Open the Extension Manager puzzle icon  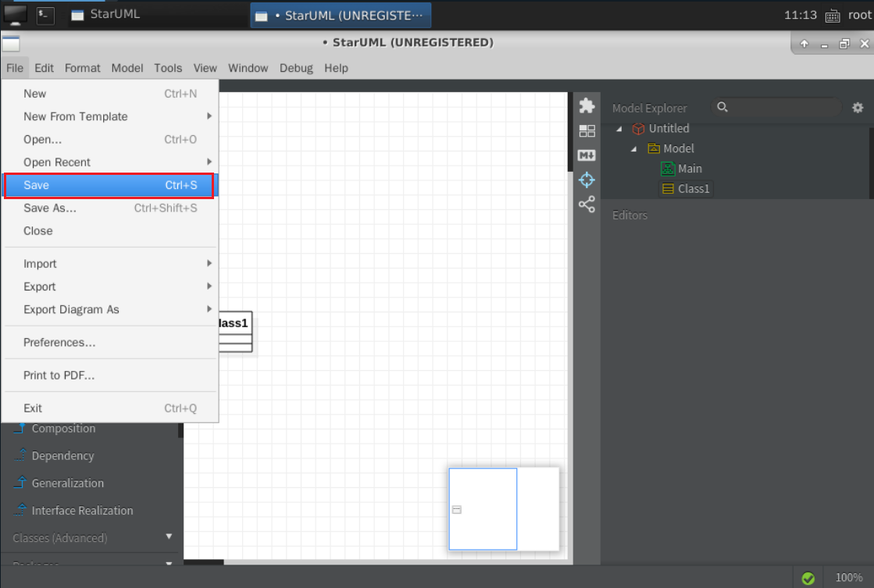(x=587, y=106)
